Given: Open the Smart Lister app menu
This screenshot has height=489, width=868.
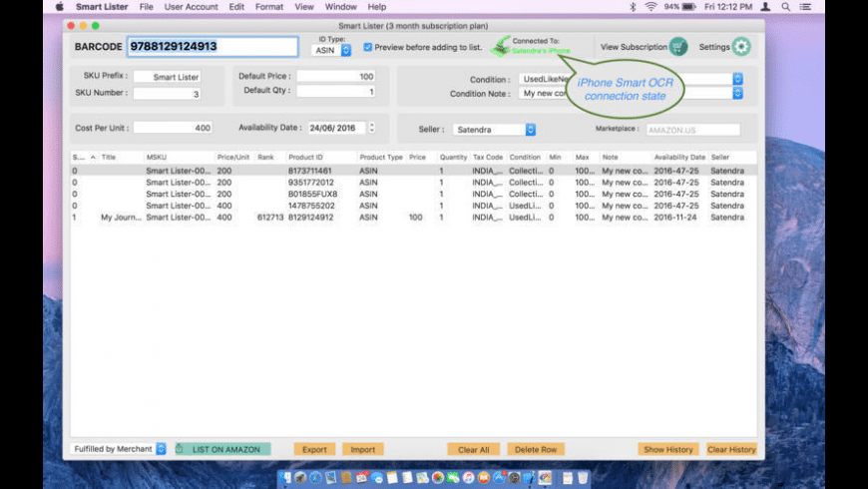Looking at the screenshot, I should click(x=102, y=7).
